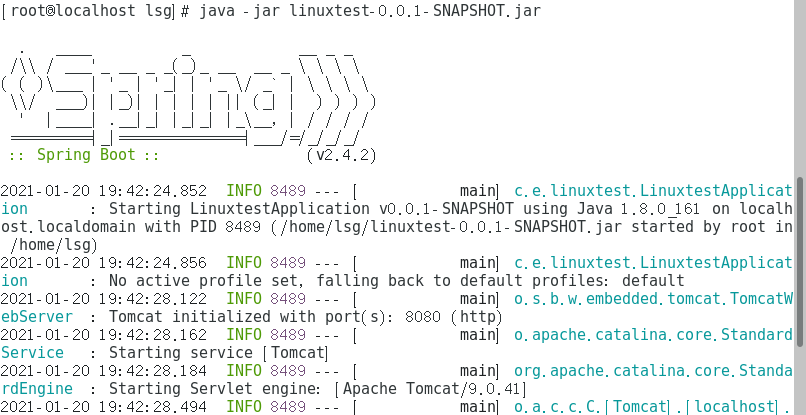Click the timestamp 2021-01-20 19:42:24.856
The image size is (806, 415).
point(103,263)
